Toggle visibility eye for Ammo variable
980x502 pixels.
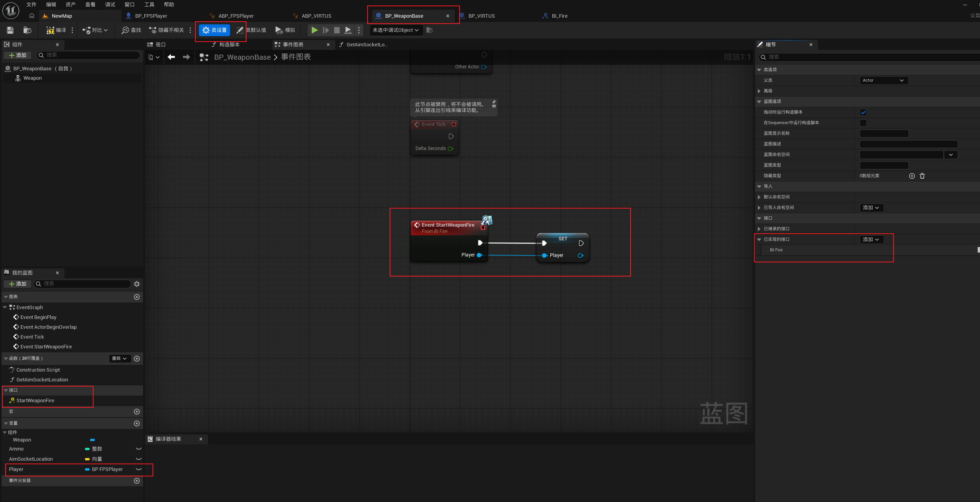[x=138, y=449]
